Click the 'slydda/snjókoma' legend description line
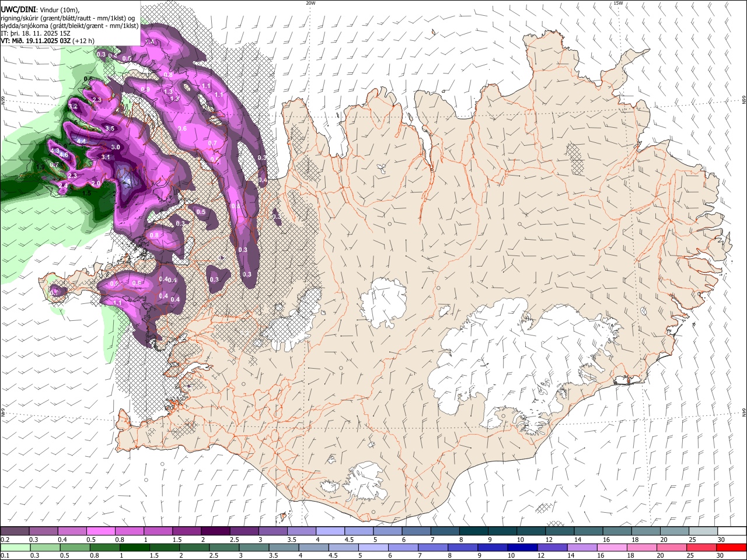 click(x=69, y=26)
